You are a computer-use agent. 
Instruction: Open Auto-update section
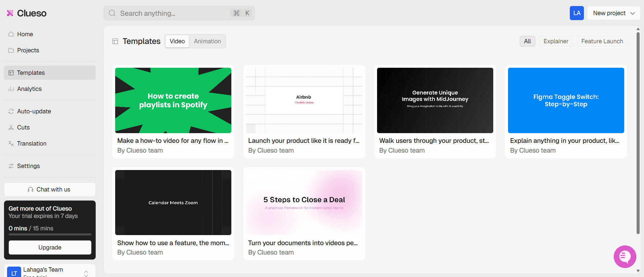coord(50,111)
